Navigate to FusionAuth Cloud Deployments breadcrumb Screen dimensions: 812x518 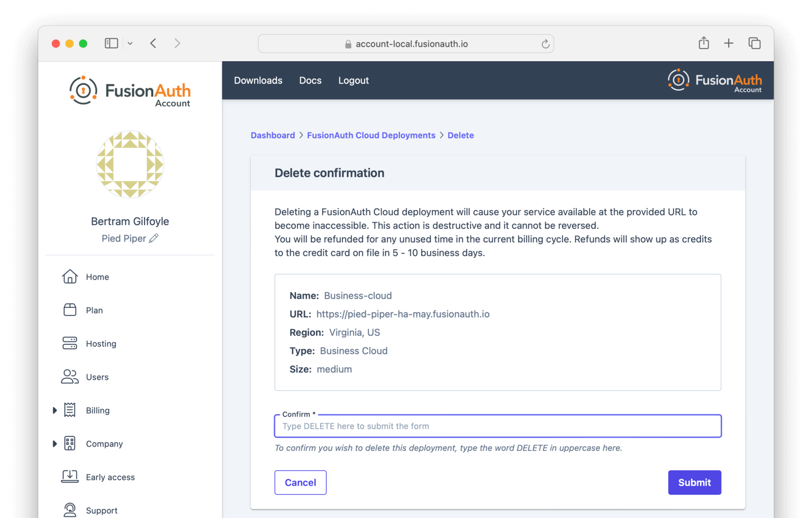(x=371, y=135)
